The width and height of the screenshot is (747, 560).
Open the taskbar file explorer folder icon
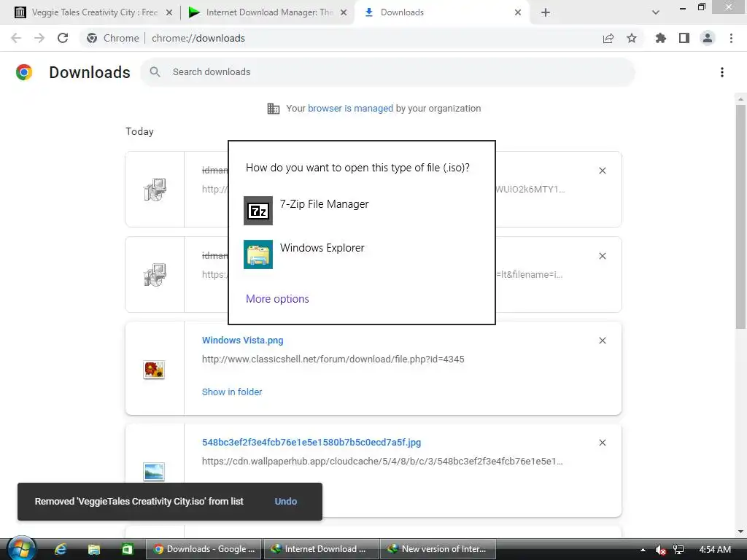coord(94,550)
